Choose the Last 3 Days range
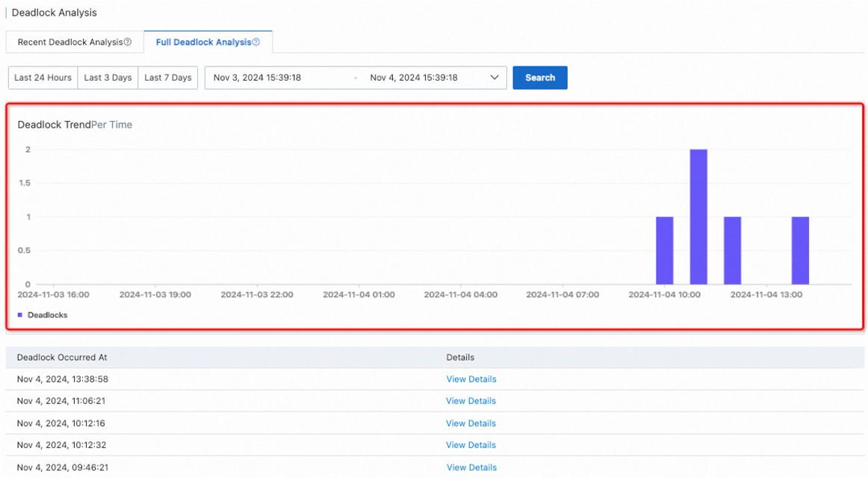Image resolution: width=868 pixels, height=478 pixels. point(108,78)
